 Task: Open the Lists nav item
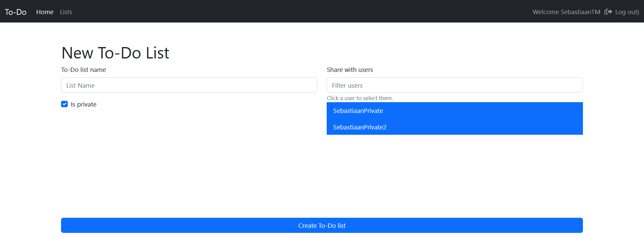66,12
